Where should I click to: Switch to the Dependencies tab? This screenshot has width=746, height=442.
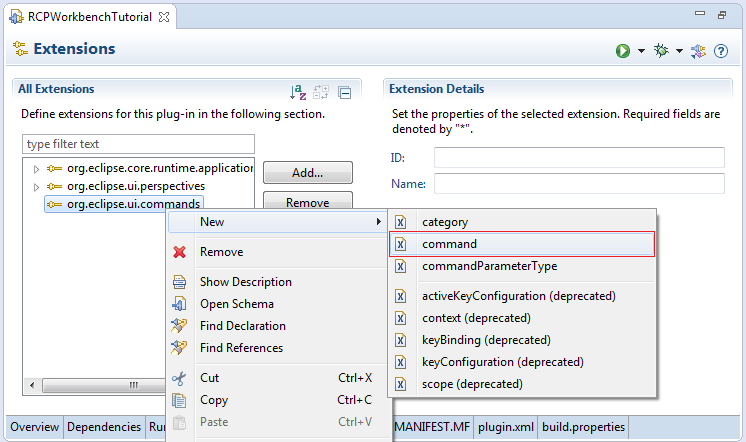104,427
